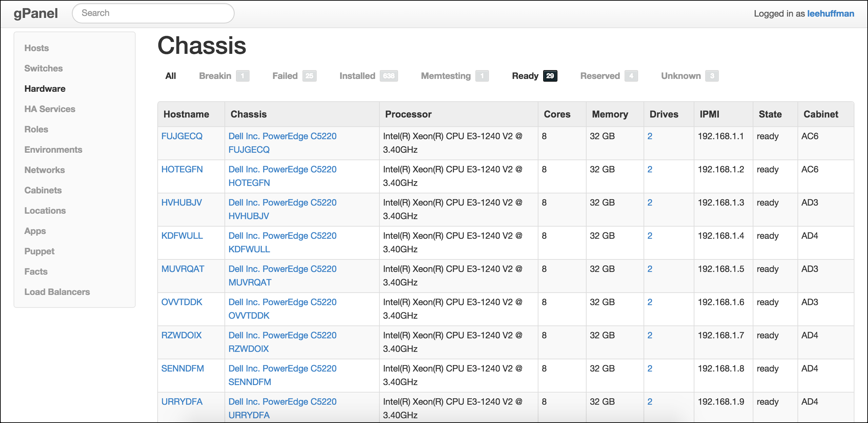Open the SENNDFM hostname link
868x423 pixels.
pyautogui.click(x=182, y=368)
